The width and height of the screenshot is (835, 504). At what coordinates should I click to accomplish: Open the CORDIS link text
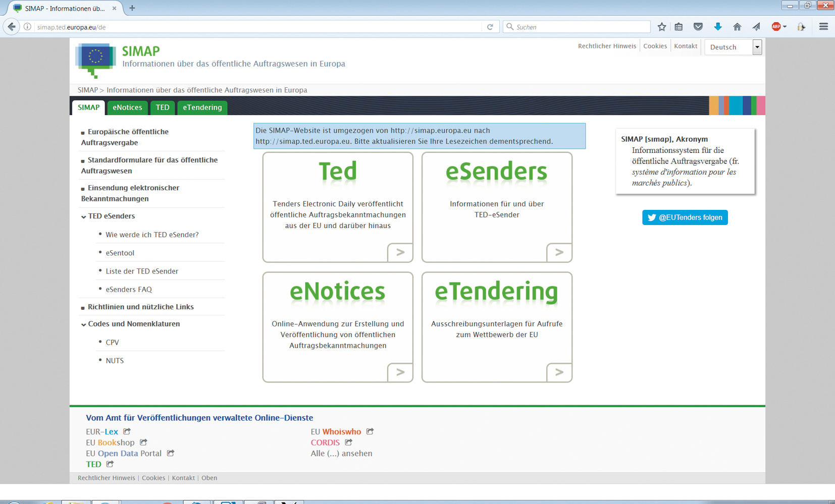click(325, 442)
